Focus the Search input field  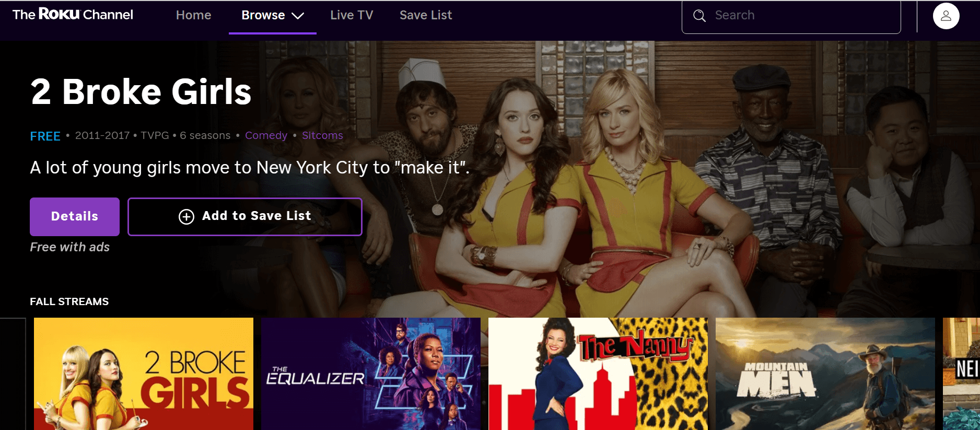pyautogui.click(x=791, y=16)
